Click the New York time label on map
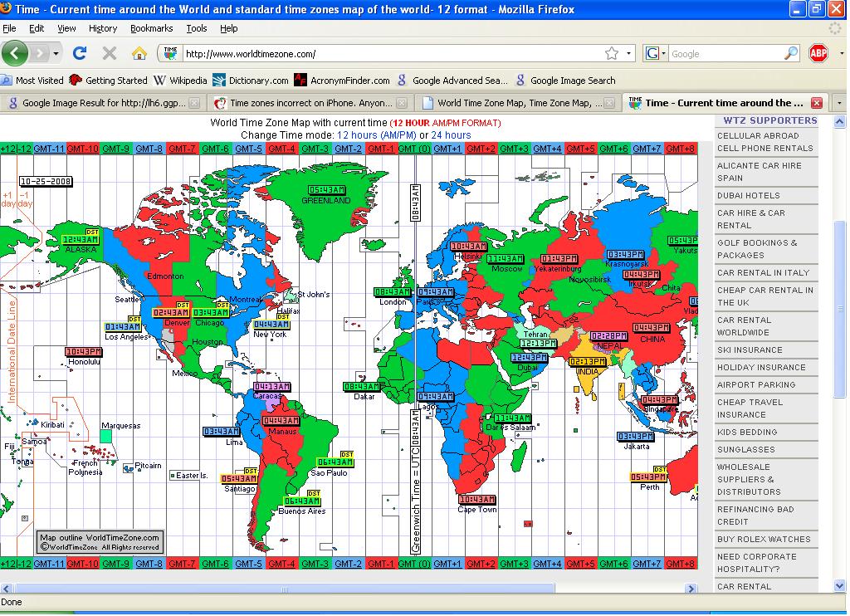 pyautogui.click(x=271, y=325)
